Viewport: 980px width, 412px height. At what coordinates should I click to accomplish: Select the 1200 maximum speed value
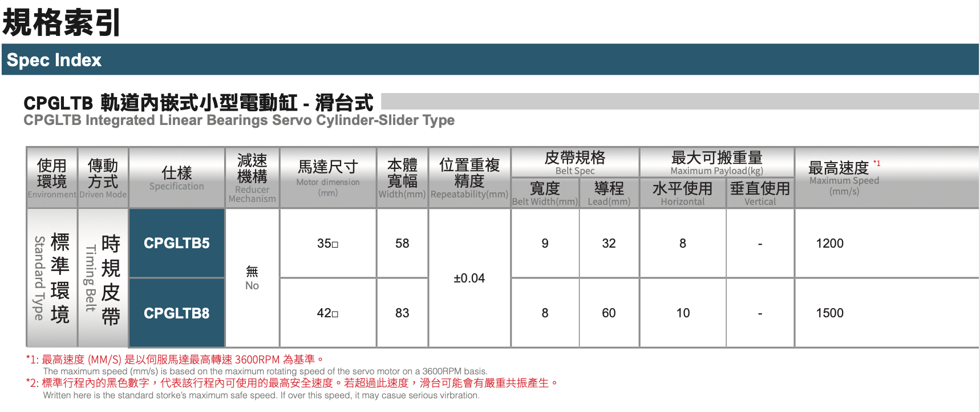pos(829,244)
